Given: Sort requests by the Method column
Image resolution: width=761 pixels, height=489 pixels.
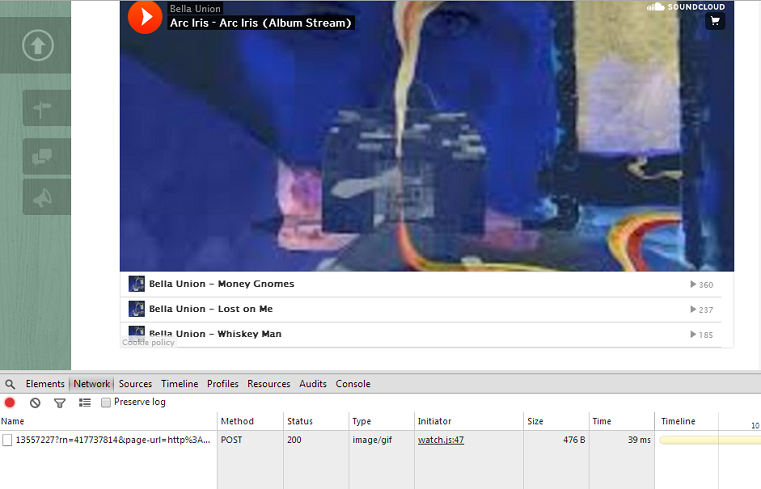Looking at the screenshot, I should [x=250, y=421].
